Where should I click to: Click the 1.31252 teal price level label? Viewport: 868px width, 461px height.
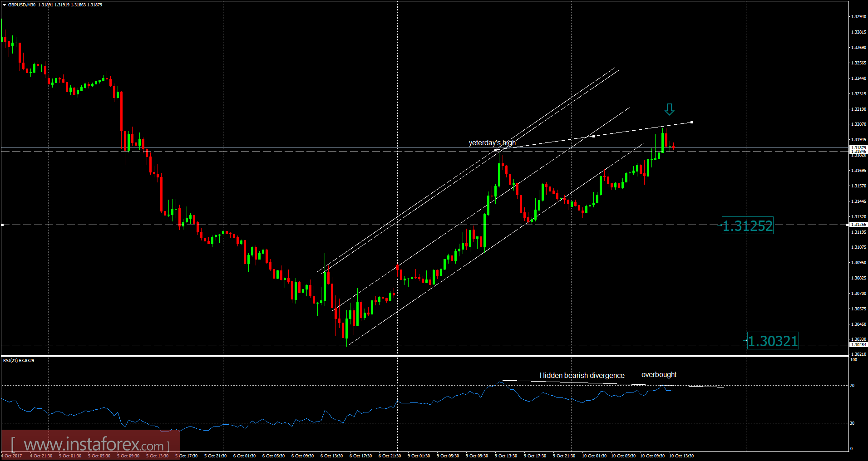747,226
